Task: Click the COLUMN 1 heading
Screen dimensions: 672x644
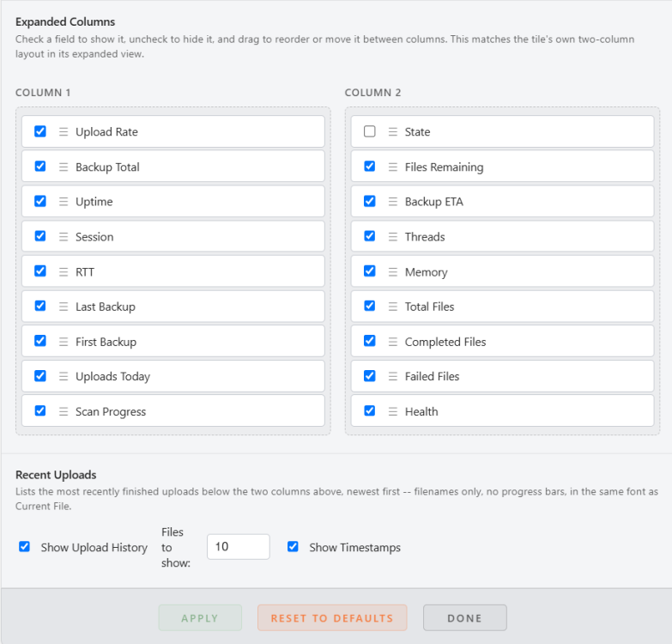Action: [x=43, y=93]
